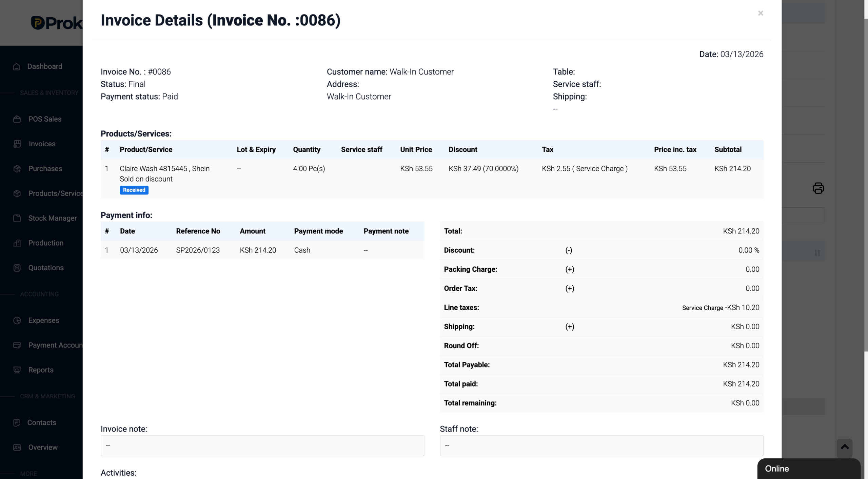The width and height of the screenshot is (868, 479).
Task: Click the 'Payment status: Paid' line
Action: point(139,97)
